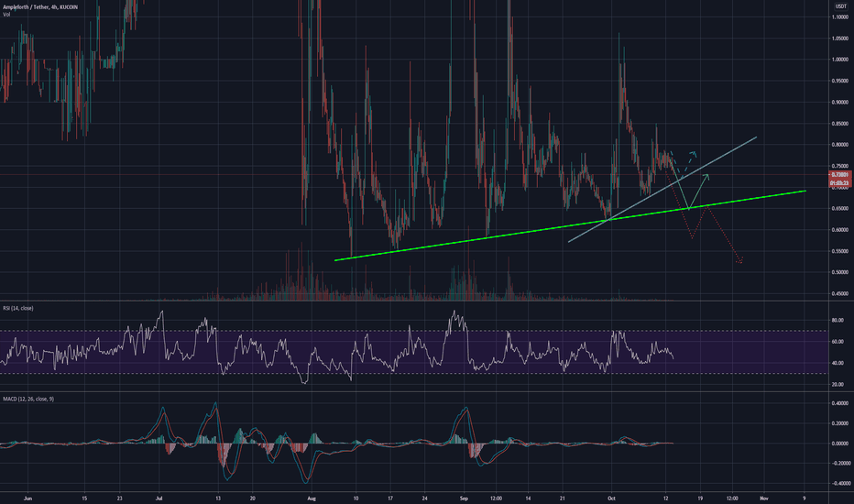The image size is (854, 504).
Task: Click the 80.00 level on the RSI scale
Action: [x=838, y=321]
